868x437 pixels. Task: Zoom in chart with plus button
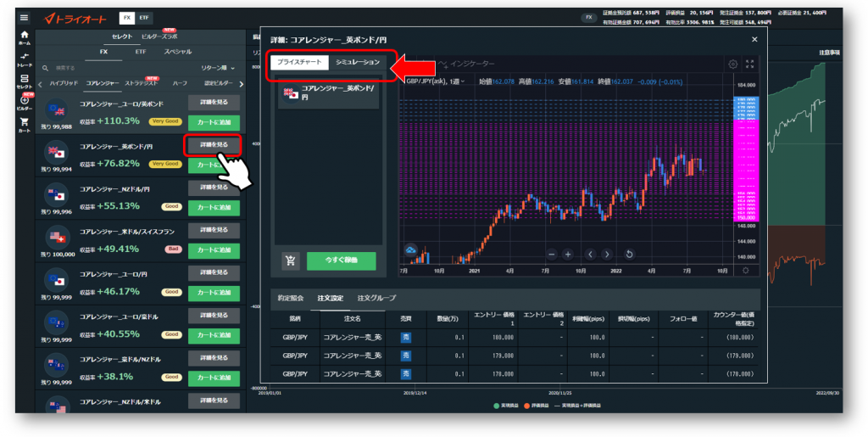tap(567, 255)
